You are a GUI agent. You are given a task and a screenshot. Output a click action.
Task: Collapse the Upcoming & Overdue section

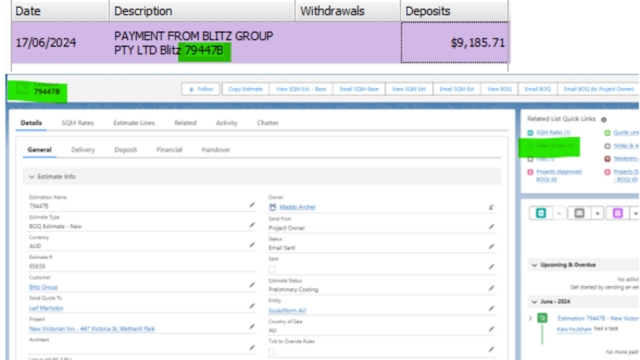[x=534, y=265]
